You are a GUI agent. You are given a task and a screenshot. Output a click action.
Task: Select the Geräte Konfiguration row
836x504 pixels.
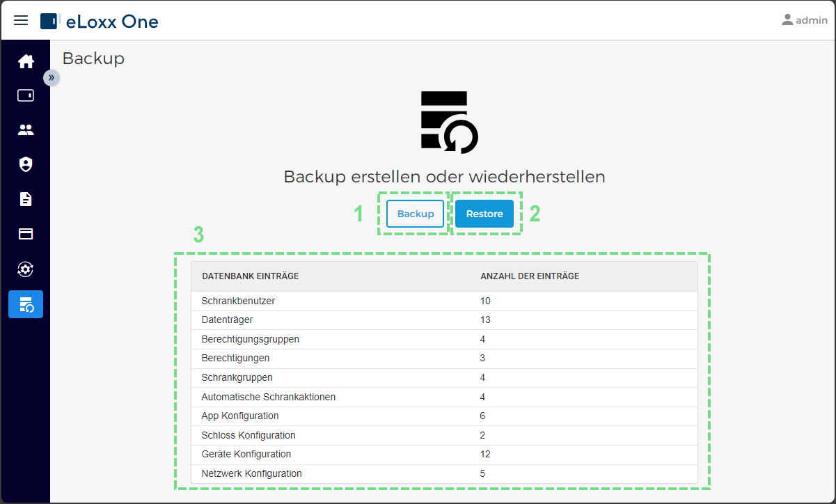point(444,454)
